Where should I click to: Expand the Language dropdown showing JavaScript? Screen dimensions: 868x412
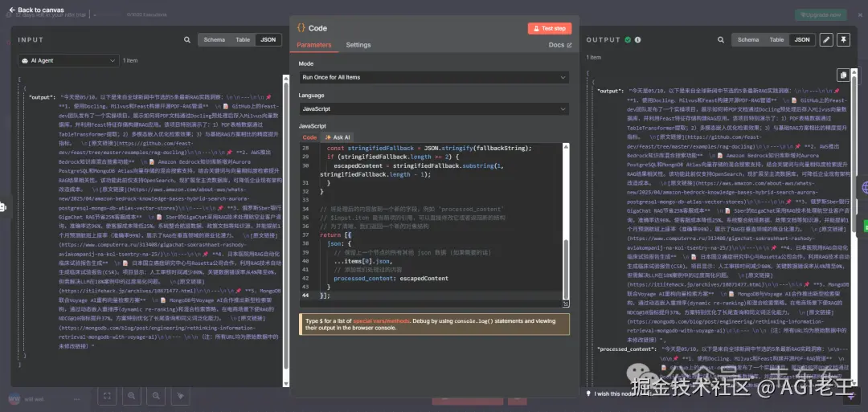click(x=434, y=109)
